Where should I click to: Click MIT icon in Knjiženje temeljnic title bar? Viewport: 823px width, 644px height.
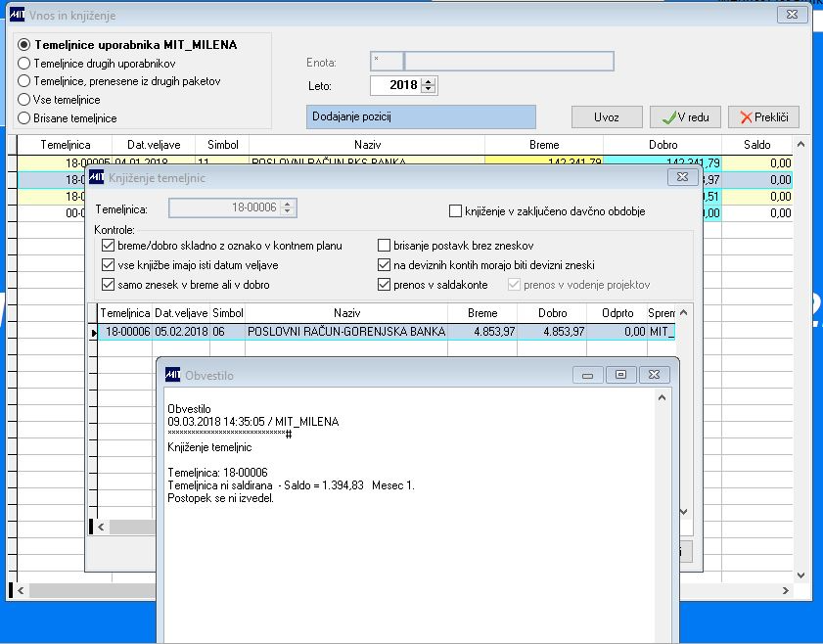96,177
